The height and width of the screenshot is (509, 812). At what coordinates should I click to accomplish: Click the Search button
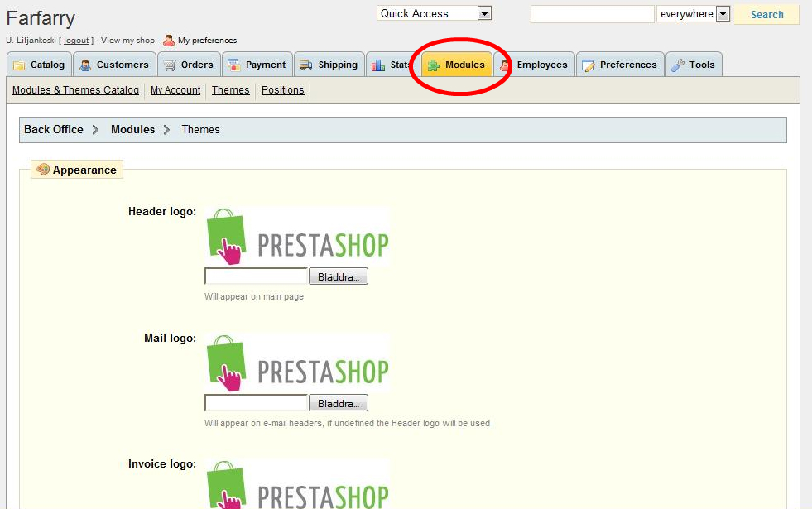tap(766, 15)
